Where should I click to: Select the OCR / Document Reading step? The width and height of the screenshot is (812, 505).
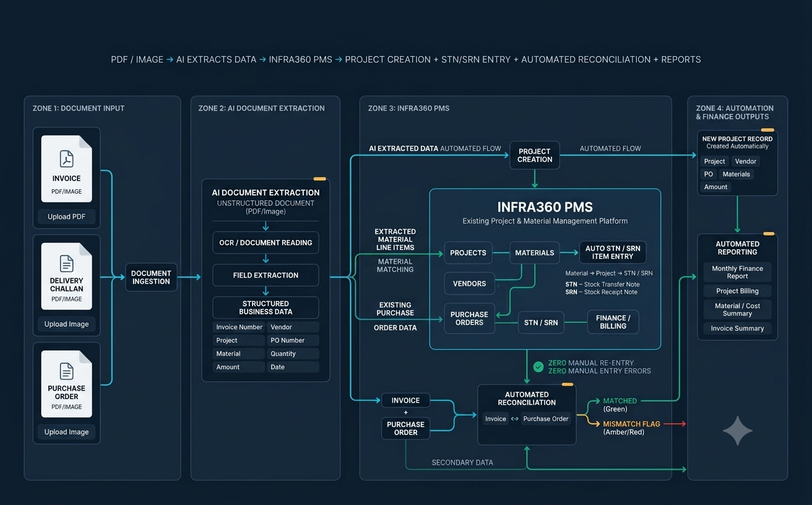(266, 243)
